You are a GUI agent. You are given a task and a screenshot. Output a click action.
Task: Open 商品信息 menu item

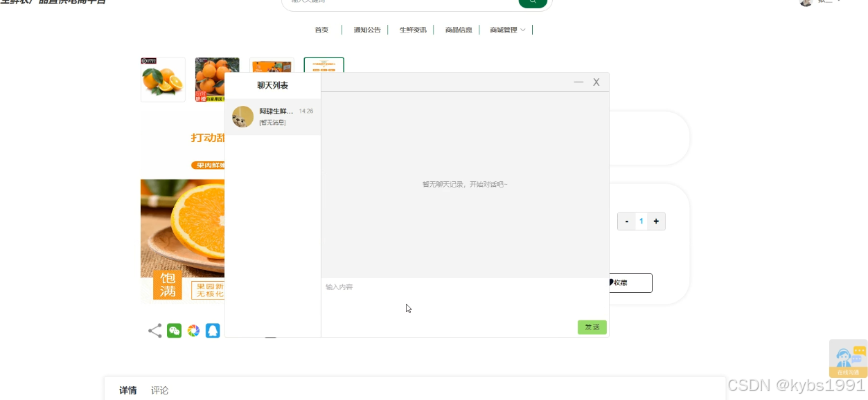tap(459, 30)
